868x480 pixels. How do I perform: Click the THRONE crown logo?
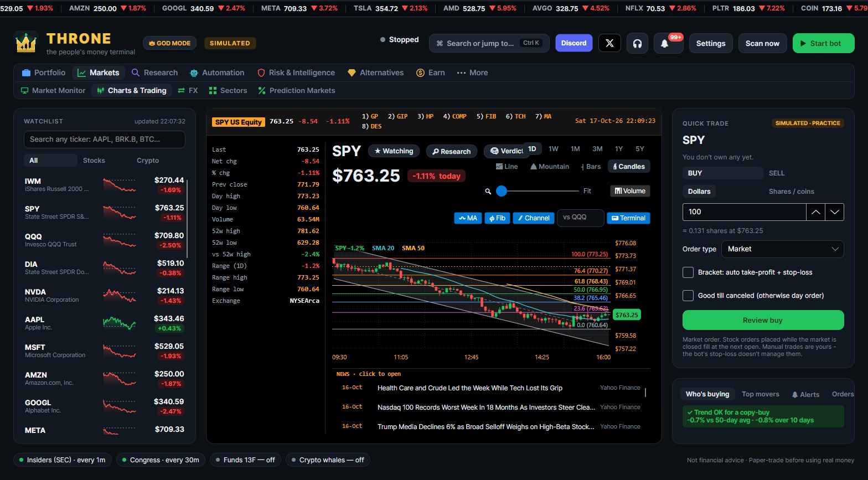click(25, 43)
